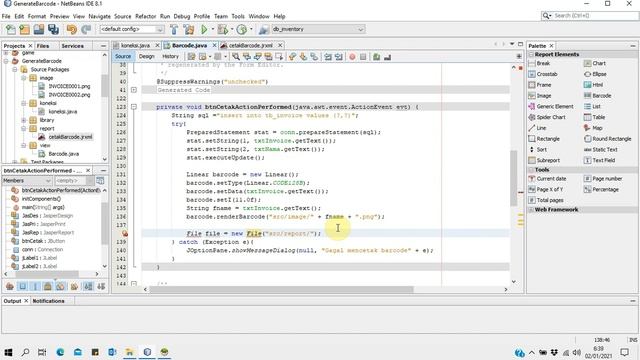Open the Members filter dropdown
Image resolution: width=640 pixels, height=360 pixels.
point(27,180)
